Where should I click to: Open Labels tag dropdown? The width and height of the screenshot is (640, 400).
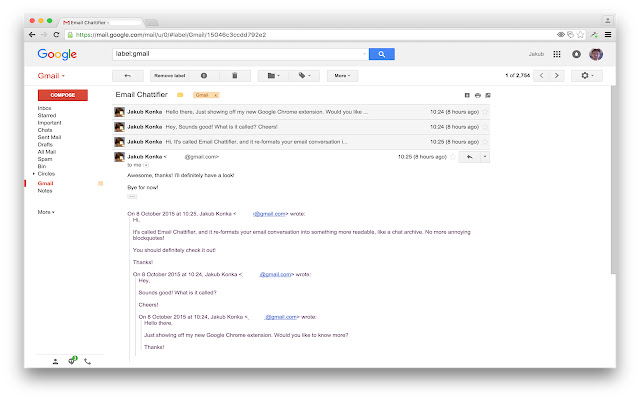[304, 76]
